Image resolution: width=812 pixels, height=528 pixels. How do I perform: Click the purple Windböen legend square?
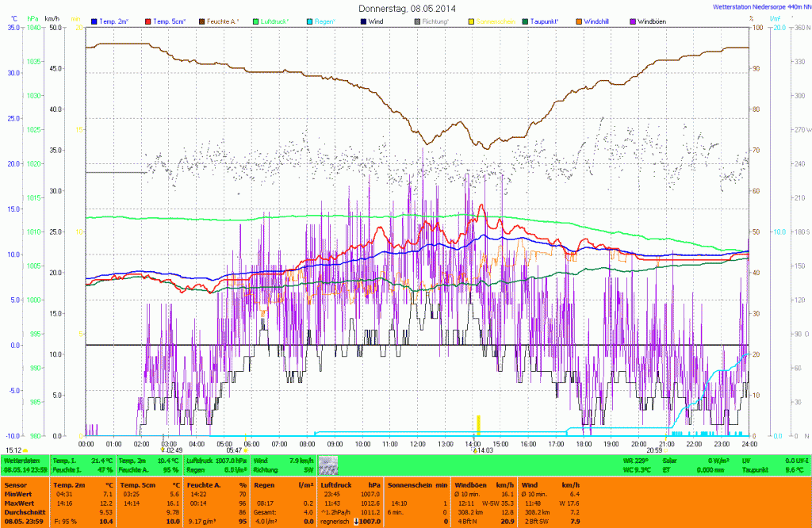tap(632, 21)
